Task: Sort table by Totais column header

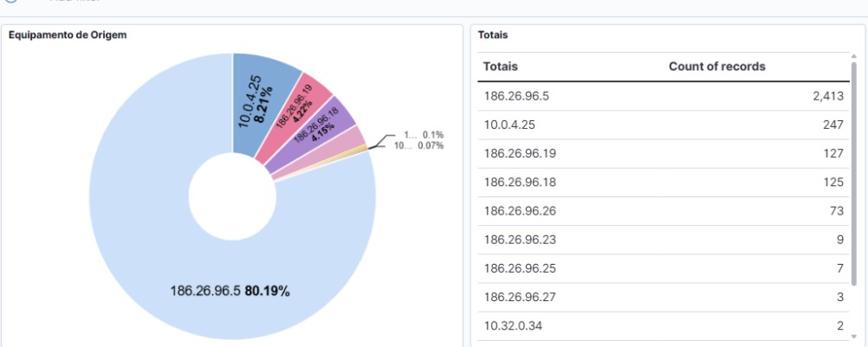Action: [501, 67]
